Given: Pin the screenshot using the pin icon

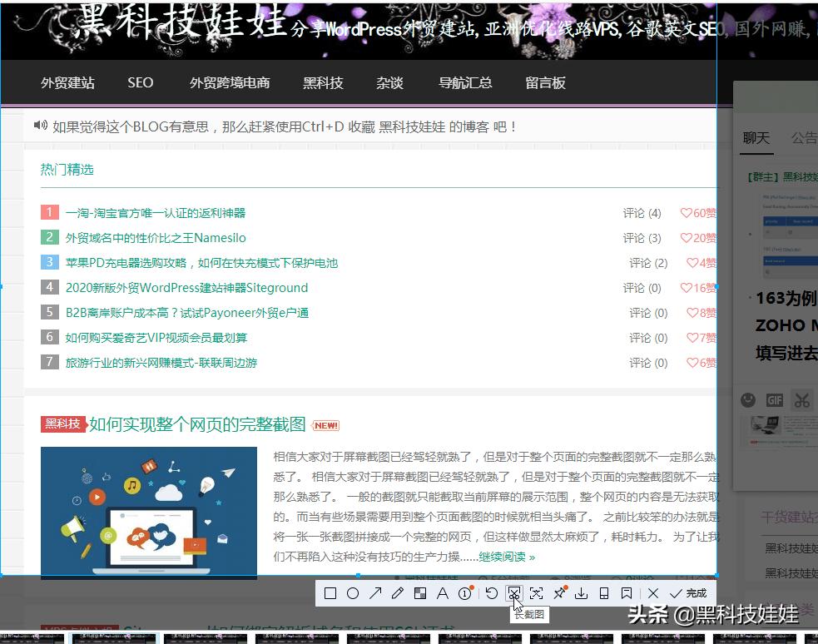Looking at the screenshot, I should point(560,593).
